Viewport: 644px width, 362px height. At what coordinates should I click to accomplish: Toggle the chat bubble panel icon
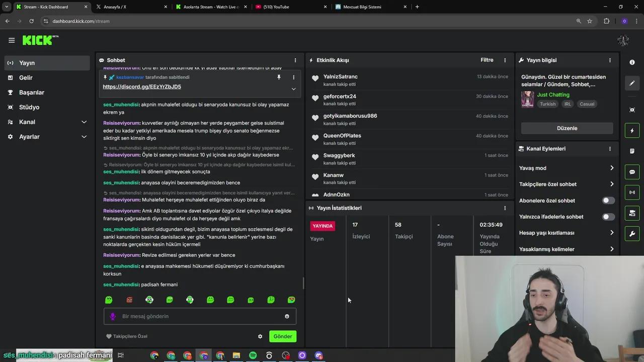coord(632,172)
